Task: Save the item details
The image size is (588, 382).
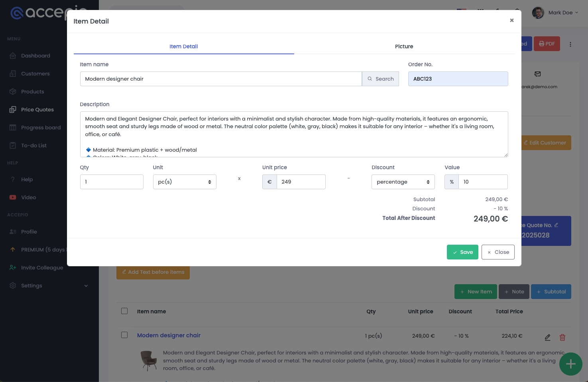Action: click(x=462, y=252)
